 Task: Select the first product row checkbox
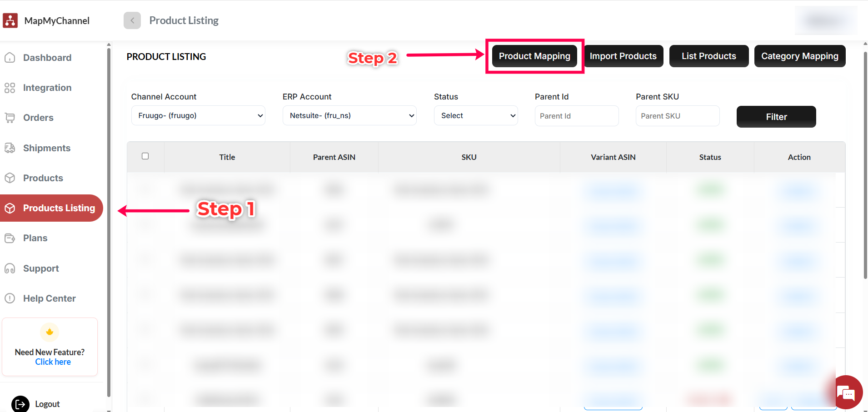145,189
